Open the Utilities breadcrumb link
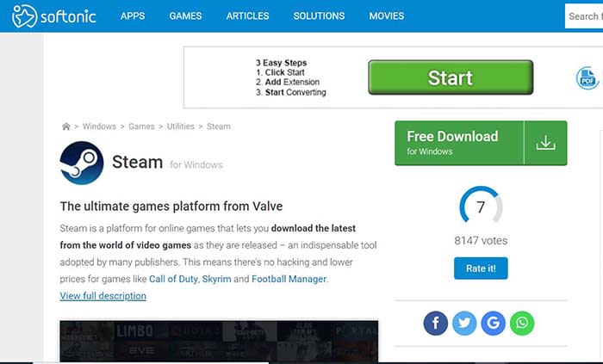 point(180,126)
